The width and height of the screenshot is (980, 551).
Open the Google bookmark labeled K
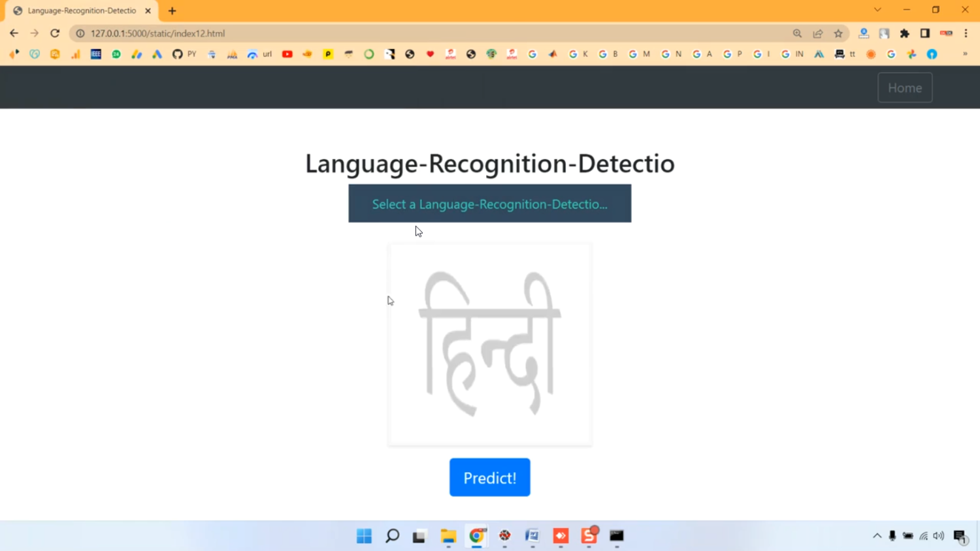(579, 54)
